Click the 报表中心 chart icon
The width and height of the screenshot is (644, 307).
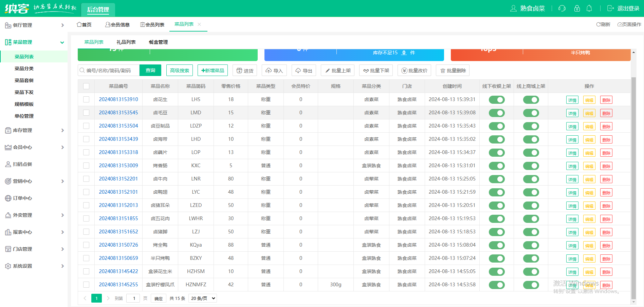8,232
